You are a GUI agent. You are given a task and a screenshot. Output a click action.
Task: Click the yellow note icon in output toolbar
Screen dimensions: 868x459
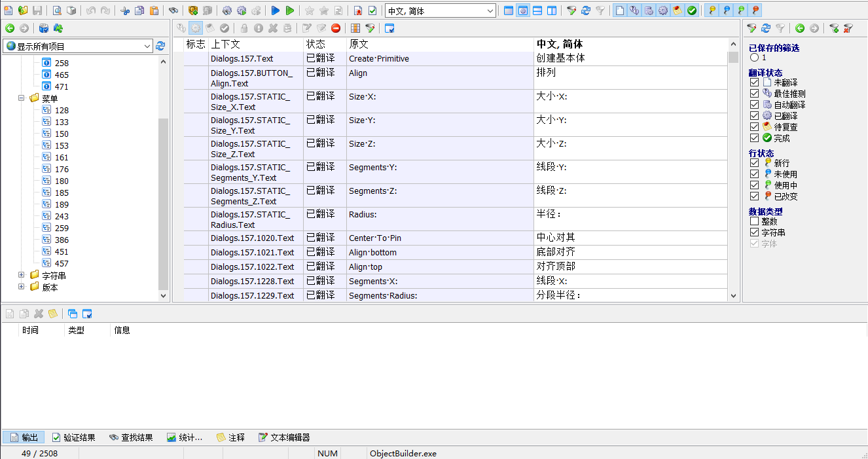tap(53, 314)
